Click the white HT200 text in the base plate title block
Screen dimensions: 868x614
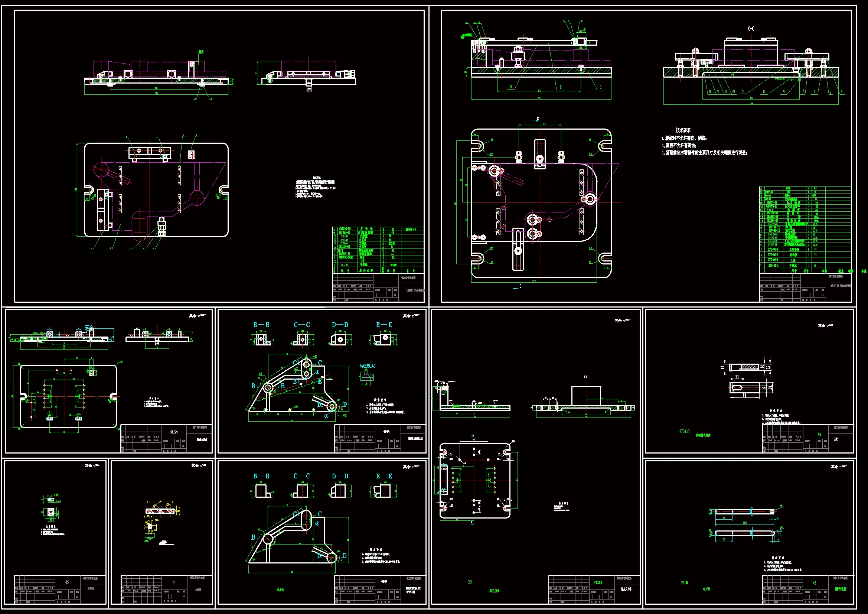173,432
